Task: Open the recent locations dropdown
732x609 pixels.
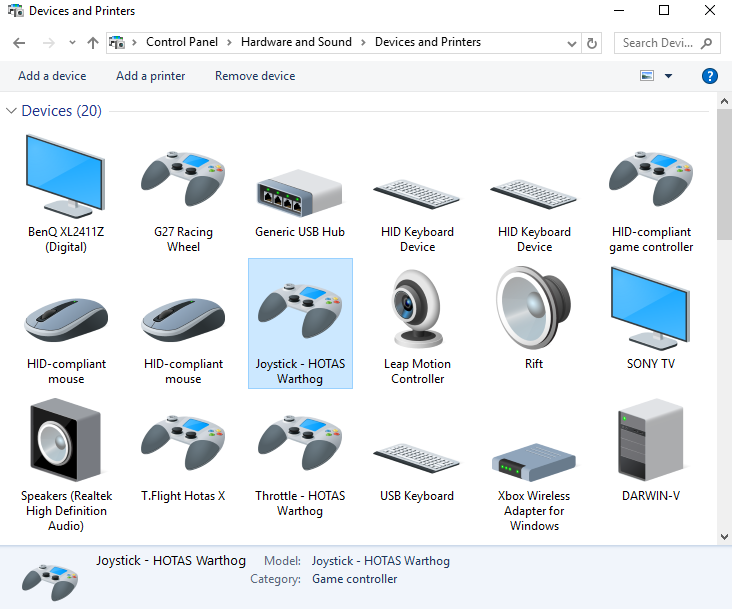Action: tap(72, 42)
